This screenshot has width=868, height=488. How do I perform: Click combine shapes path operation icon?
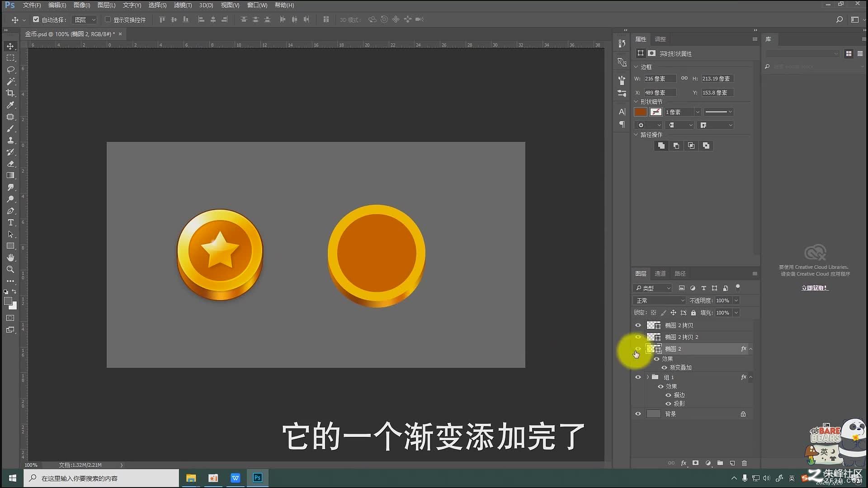click(661, 145)
